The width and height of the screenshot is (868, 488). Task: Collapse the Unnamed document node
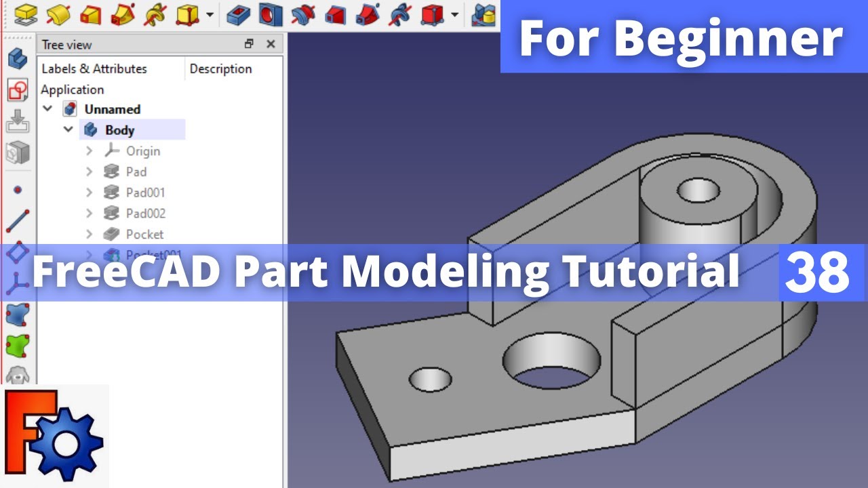coord(47,108)
